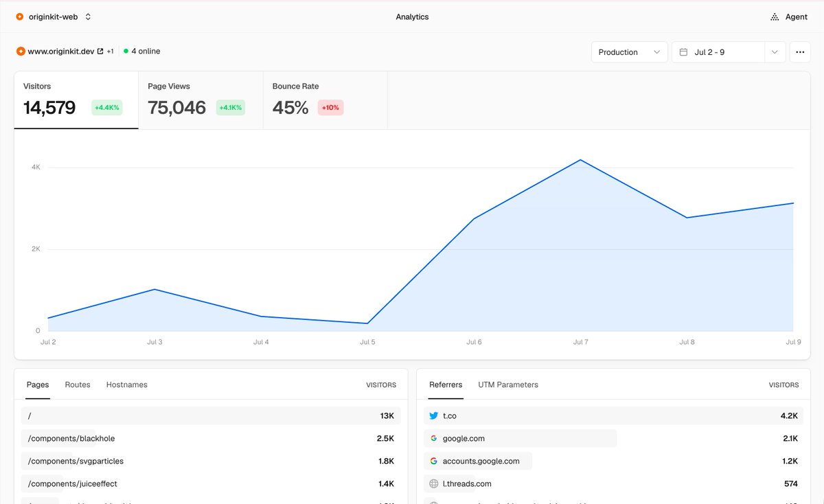Select the /components/svgparticles page row

click(x=211, y=461)
